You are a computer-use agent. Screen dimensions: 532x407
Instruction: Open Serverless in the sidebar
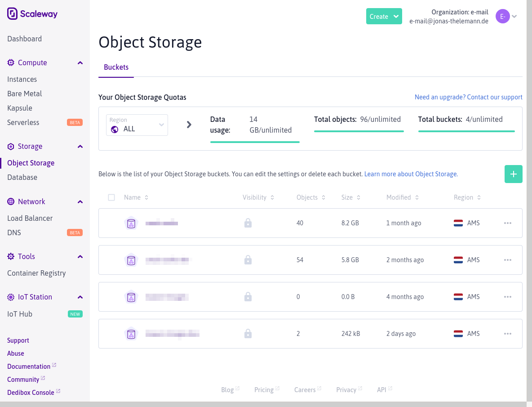(x=23, y=122)
